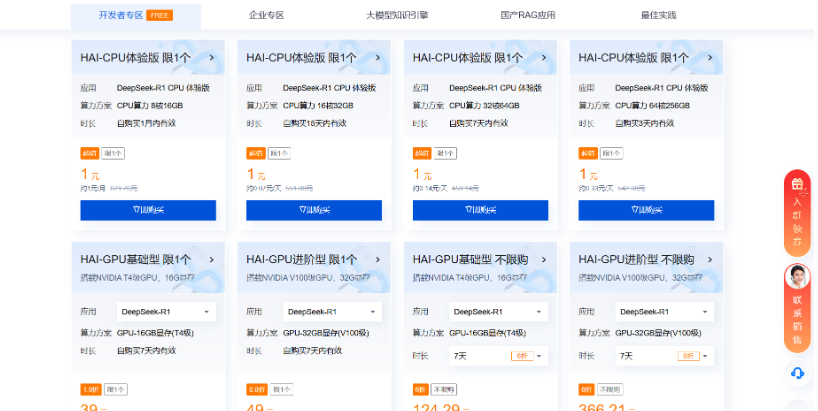Click 立即购买 on the 8核16GB card
818x411 pixels.
[x=148, y=210]
